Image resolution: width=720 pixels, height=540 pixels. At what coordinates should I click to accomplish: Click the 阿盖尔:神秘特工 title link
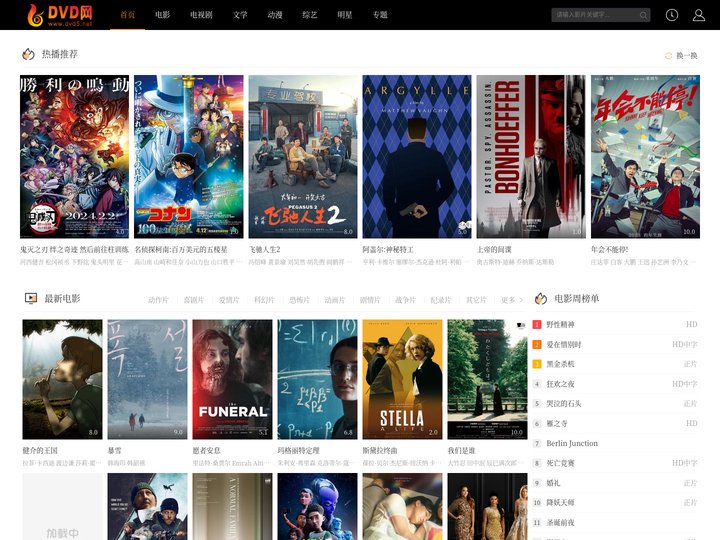(x=388, y=249)
